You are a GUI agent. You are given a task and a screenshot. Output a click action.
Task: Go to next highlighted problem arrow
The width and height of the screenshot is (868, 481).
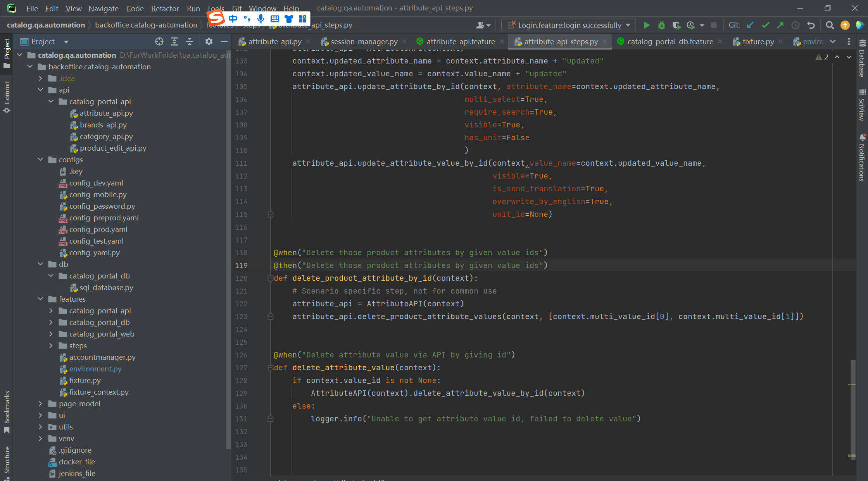(x=849, y=57)
